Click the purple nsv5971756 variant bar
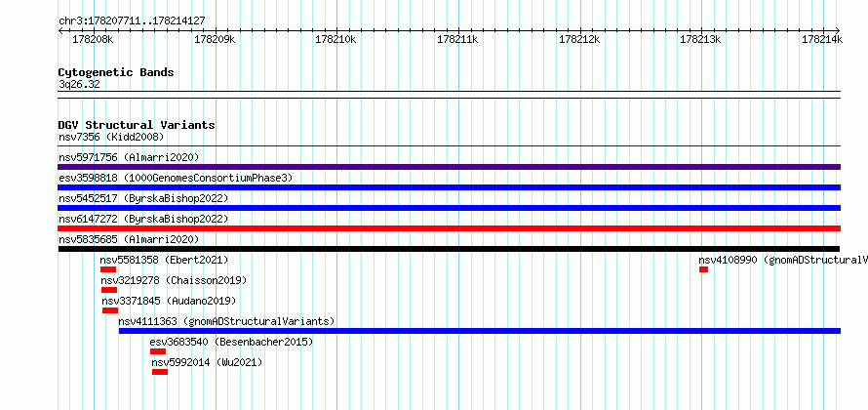Screen dimensions: 868x410 click(449, 167)
